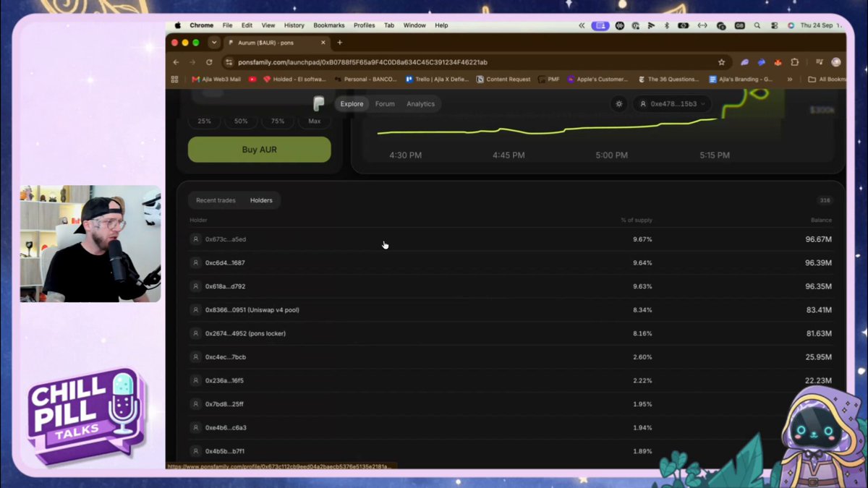Click the Buy AUR button
This screenshot has height=488, width=868.
(259, 150)
